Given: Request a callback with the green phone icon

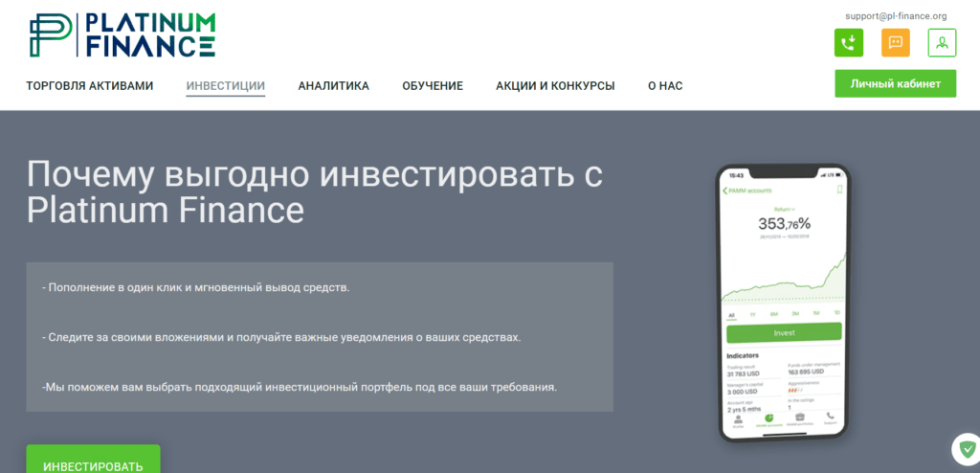Looking at the screenshot, I should (849, 42).
